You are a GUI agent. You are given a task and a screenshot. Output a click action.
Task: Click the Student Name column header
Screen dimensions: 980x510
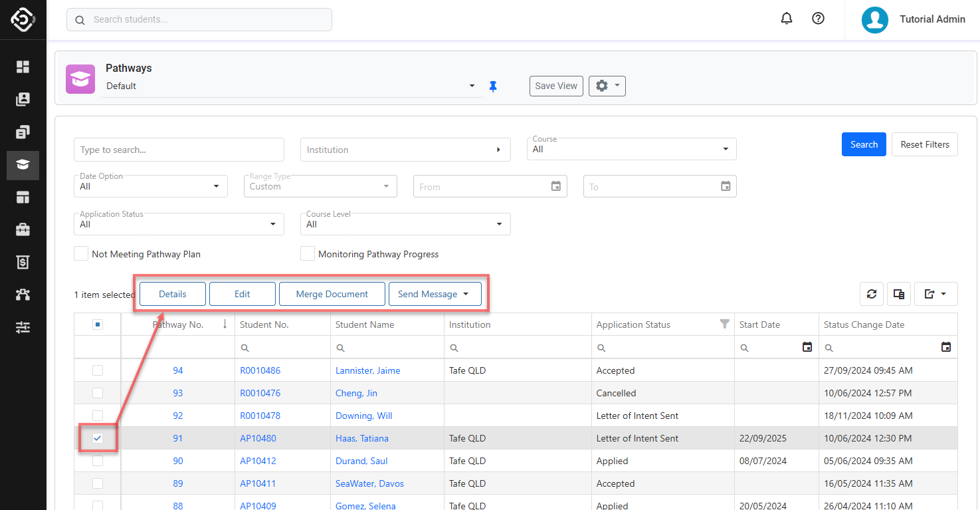[365, 324]
